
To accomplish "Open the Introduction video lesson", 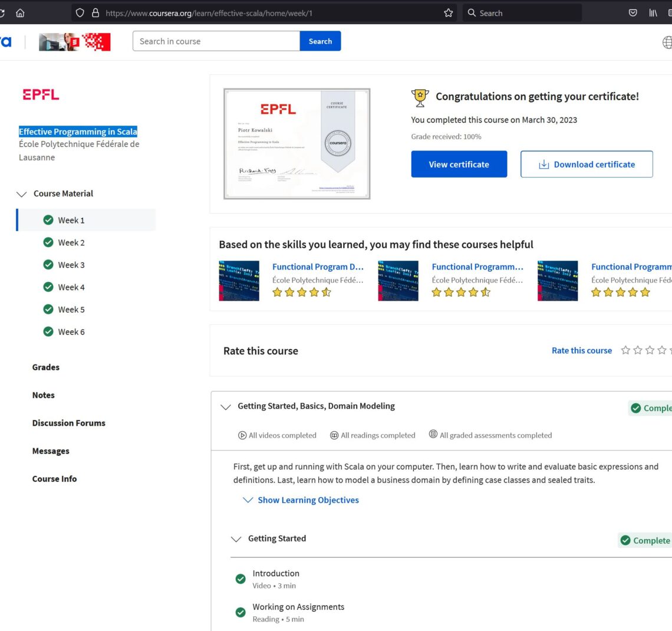I will (276, 573).
